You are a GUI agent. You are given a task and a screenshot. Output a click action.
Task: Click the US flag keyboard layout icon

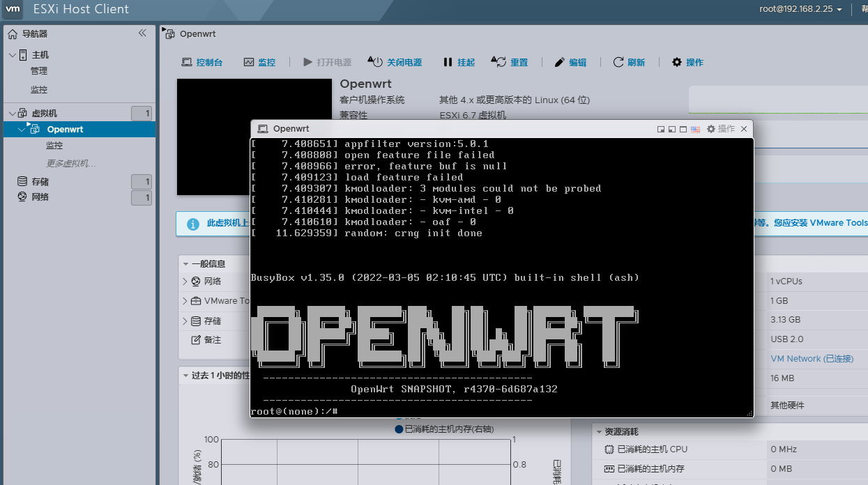point(695,129)
